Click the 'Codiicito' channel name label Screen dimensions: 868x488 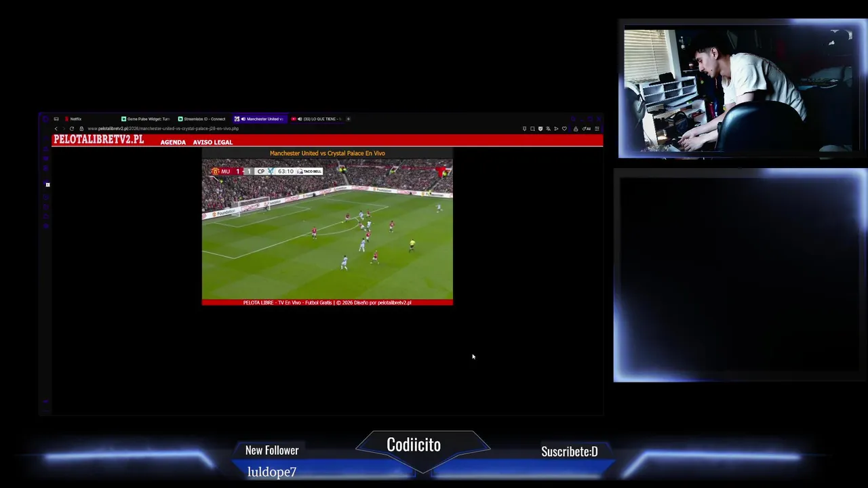click(414, 445)
